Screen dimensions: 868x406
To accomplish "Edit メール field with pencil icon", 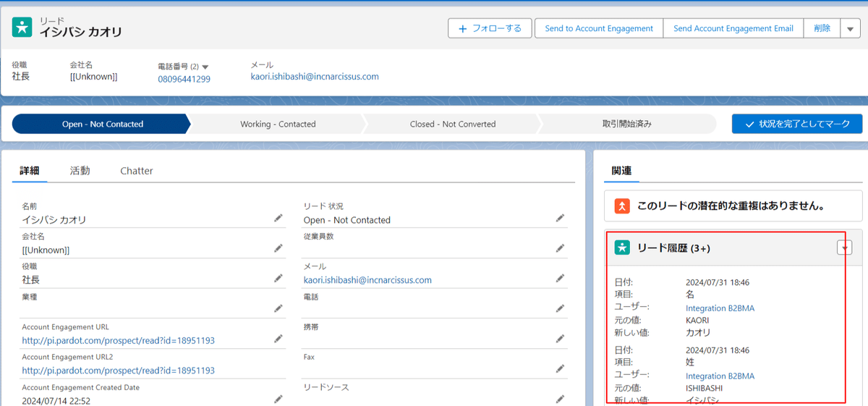I will click(560, 278).
